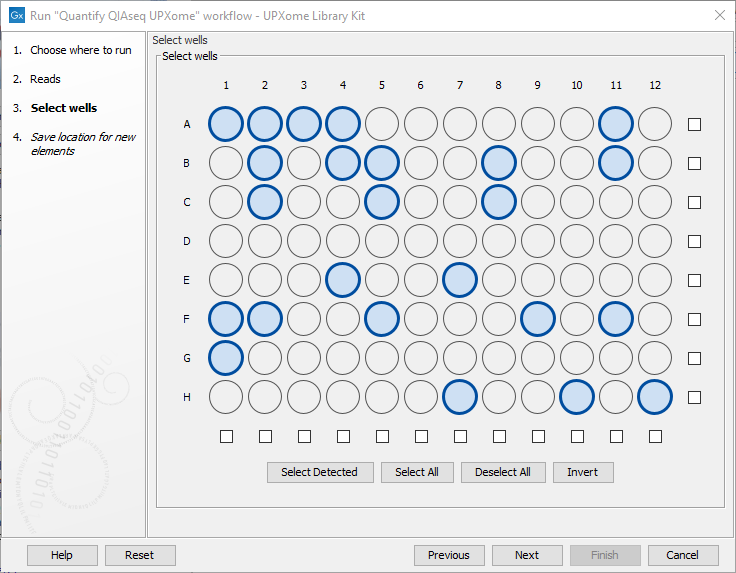Deselect well B5 in the plate
This screenshot has height=573, width=736.
[x=382, y=163]
